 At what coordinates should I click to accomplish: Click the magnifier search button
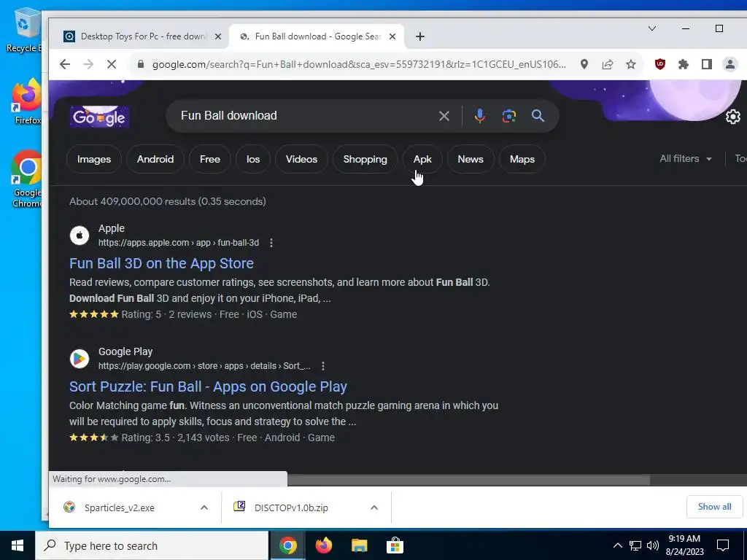point(538,116)
